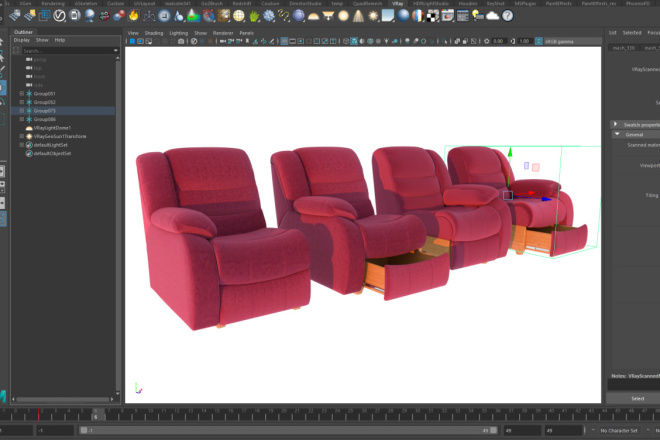The image size is (660, 440).
Task: Open the Shading menu in viewport
Action: pos(154,33)
